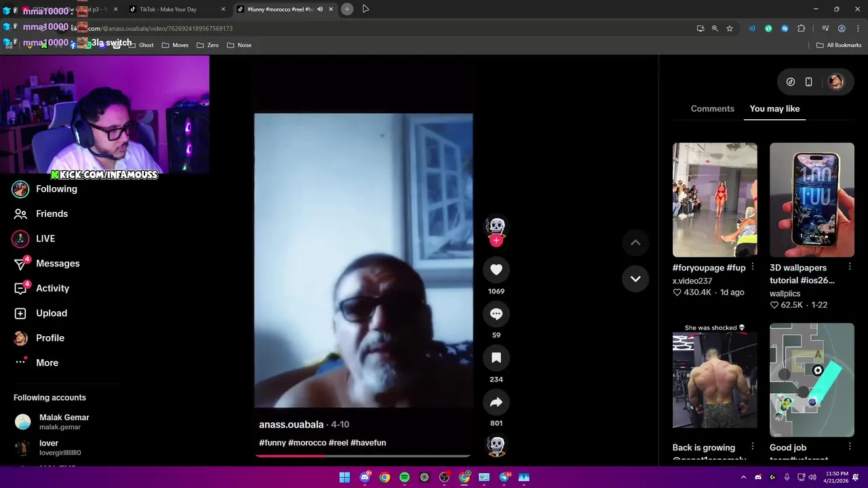Open options for Back is growing card

tap(753, 447)
